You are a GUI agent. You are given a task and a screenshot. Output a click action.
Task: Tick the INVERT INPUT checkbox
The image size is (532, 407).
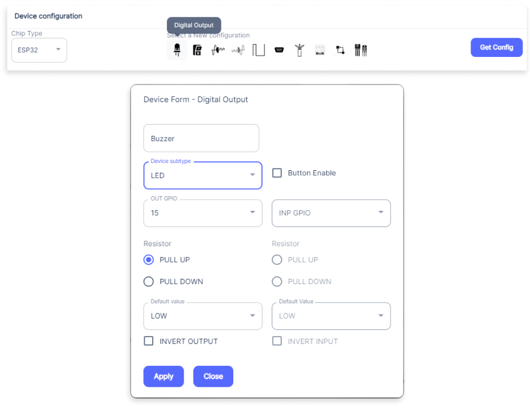click(277, 341)
